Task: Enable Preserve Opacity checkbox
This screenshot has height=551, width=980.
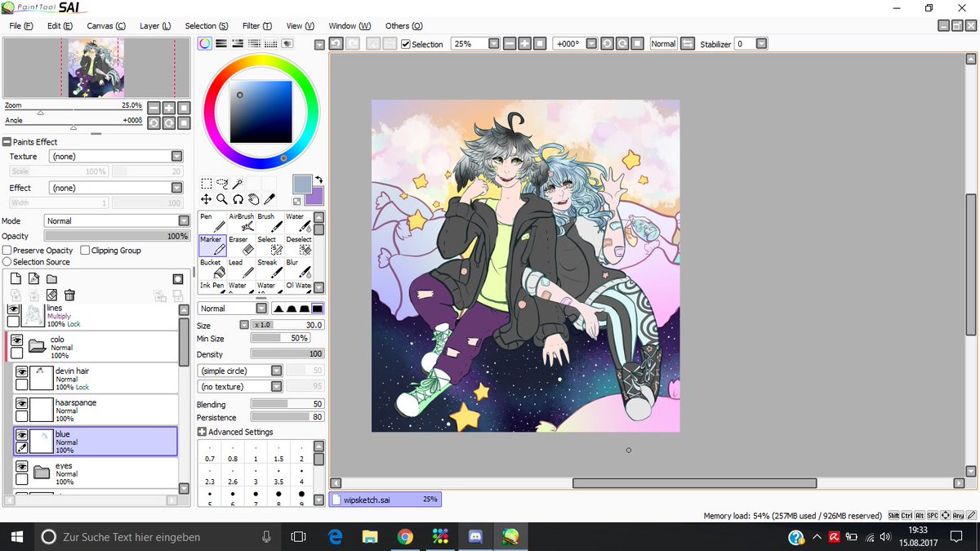Action: click(7, 251)
